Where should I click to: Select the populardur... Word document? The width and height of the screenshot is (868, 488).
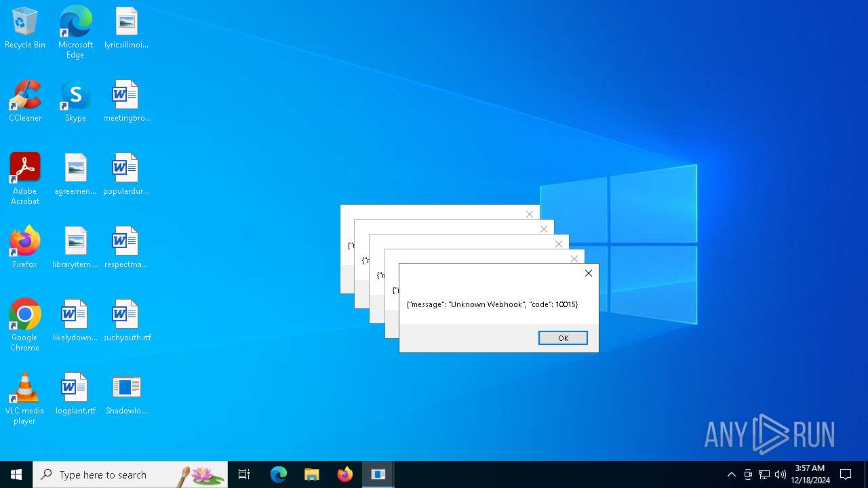coord(126,174)
